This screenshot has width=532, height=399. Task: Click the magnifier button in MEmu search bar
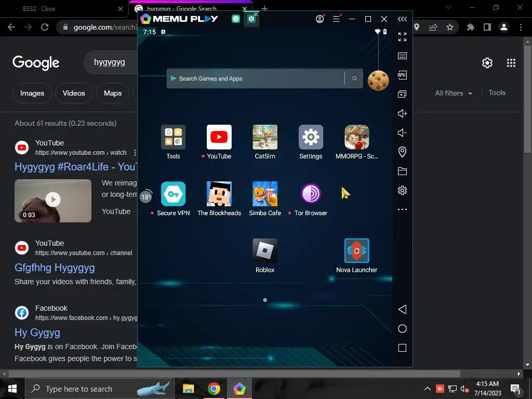point(354,78)
